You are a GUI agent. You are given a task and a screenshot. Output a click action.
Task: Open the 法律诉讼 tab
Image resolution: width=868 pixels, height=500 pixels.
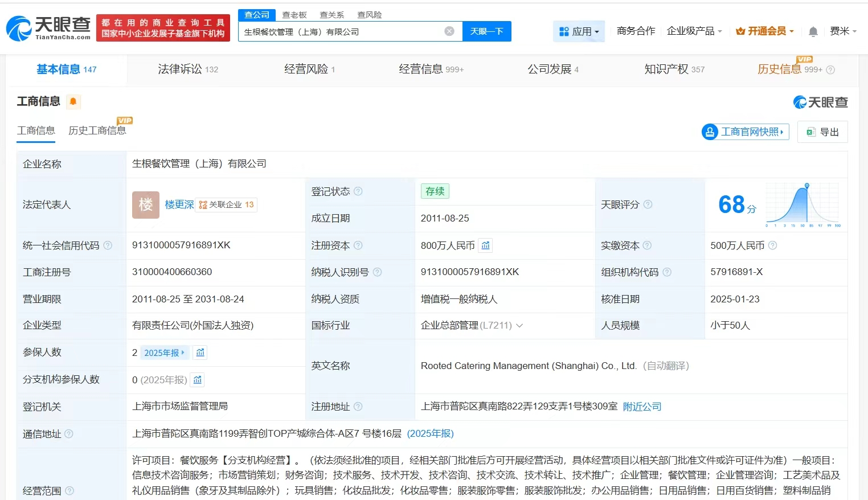pyautogui.click(x=188, y=69)
